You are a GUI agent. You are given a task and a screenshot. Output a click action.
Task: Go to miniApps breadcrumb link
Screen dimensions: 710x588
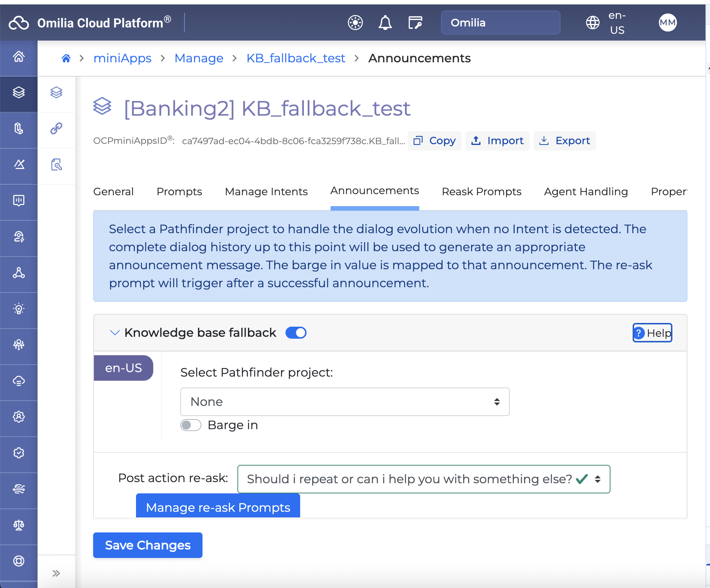(122, 58)
